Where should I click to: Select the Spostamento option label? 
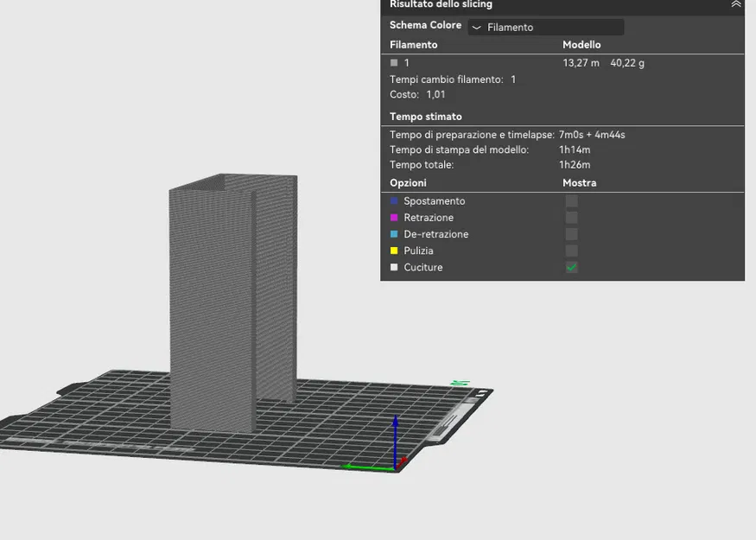tap(435, 201)
